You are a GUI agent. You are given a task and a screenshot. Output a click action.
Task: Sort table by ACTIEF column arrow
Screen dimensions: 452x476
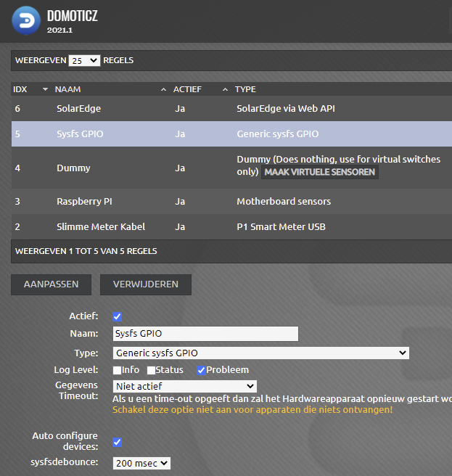(x=225, y=89)
